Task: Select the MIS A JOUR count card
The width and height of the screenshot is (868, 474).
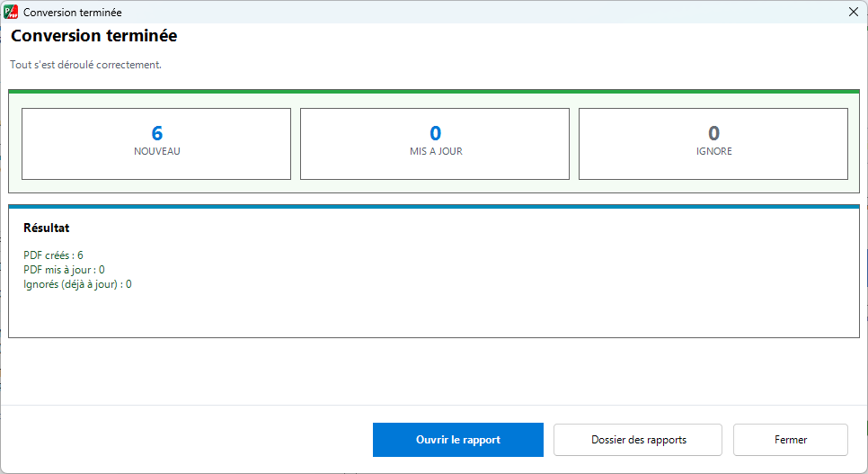Action: [435, 144]
